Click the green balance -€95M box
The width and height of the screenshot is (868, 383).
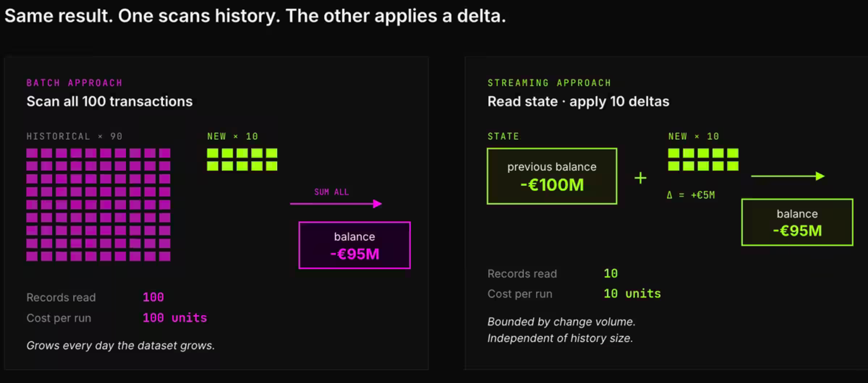797,222
